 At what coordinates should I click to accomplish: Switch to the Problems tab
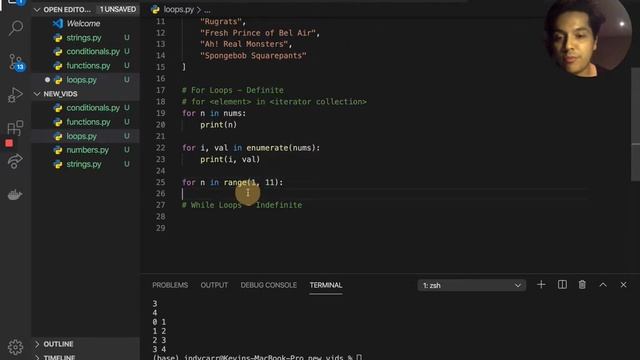[x=170, y=285]
